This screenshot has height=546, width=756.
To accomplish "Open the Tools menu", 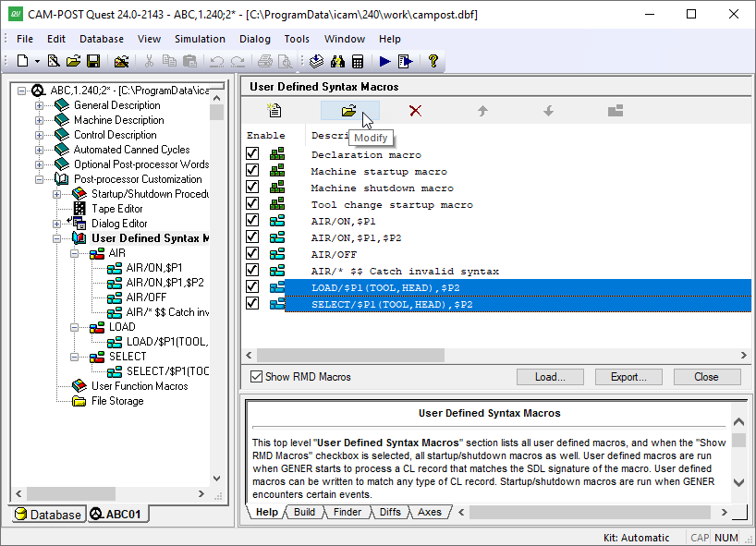I will [297, 39].
